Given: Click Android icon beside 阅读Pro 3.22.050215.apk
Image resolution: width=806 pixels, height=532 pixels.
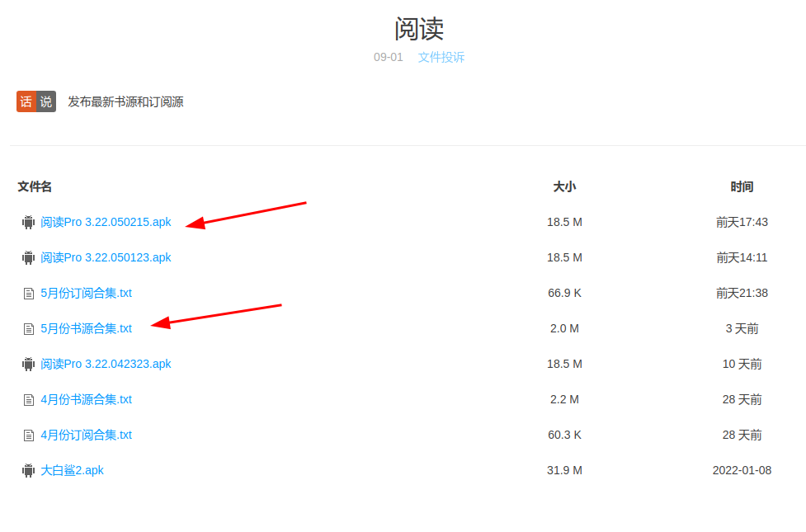Looking at the screenshot, I should click(x=29, y=222).
